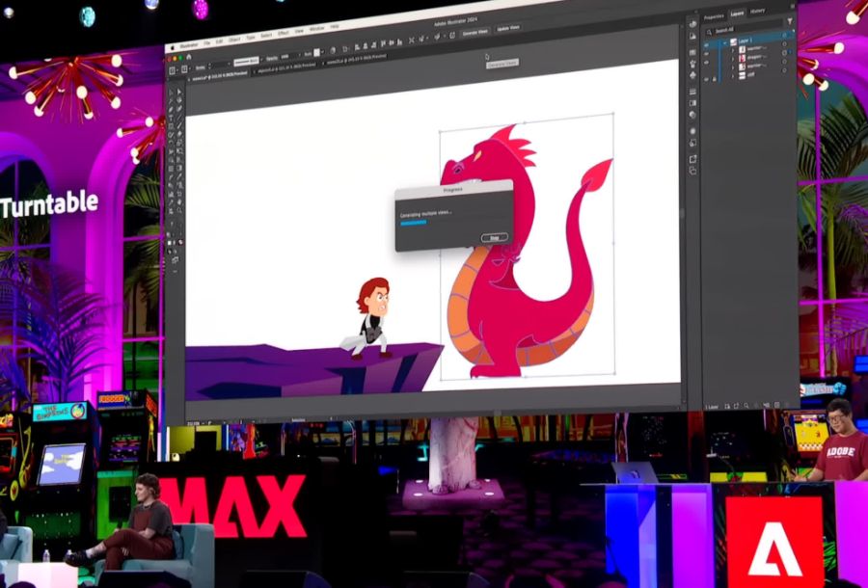Image resolution: width=868 pixels, height=588 pixels.
Task: Select the Rectangle tool
Action: (171, 126)
